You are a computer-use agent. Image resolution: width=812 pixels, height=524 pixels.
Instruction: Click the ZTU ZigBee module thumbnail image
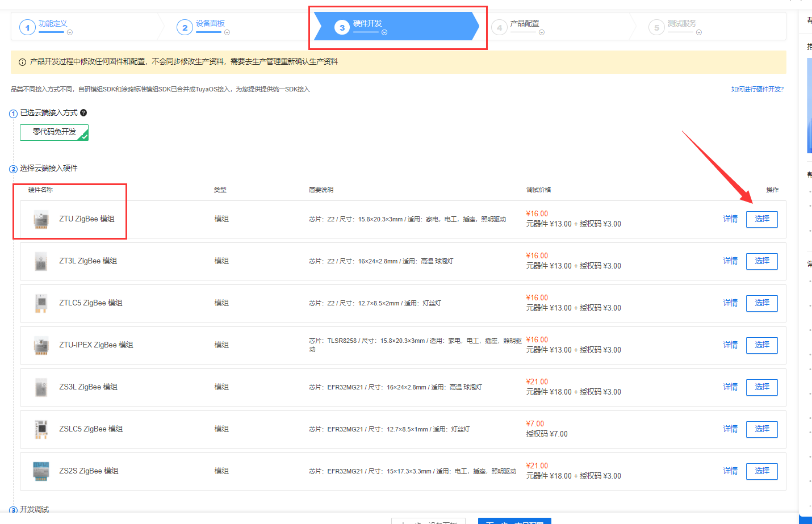(x=41, y=220)
